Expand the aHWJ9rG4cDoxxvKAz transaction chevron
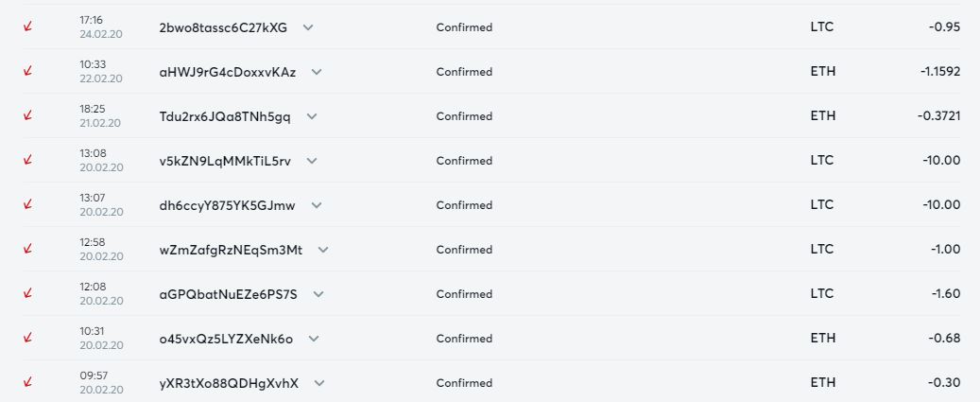Viewport: 980px width, 402px height. pyautogui.click(x=317, y=72)
